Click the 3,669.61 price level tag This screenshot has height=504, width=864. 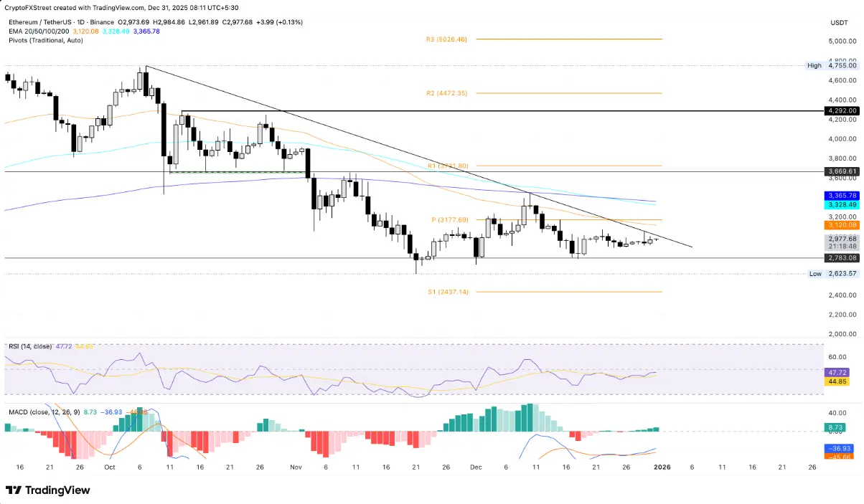tap(842, 171)
